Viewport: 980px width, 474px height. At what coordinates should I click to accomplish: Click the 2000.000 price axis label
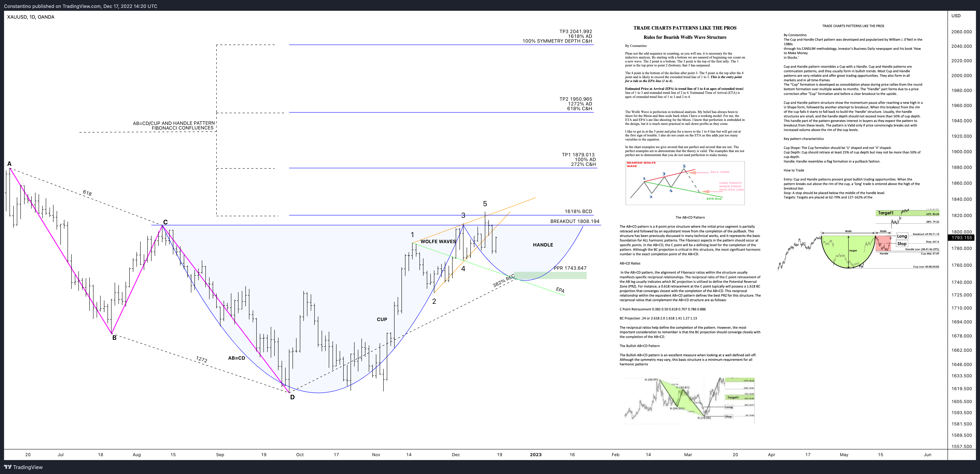(x=962, y=75)
